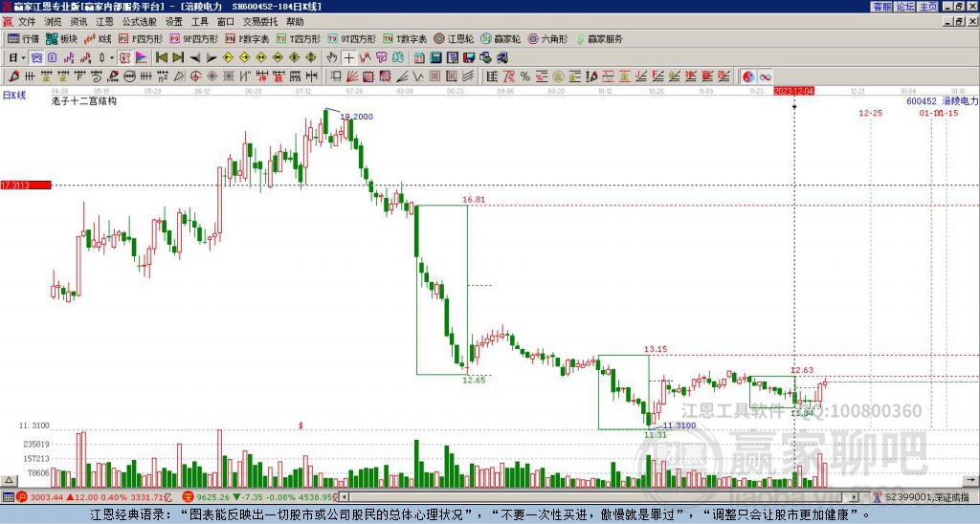980x524 pixels.
Task: Click the circular 金 coin icon
Action: click(x=558, y=76)
